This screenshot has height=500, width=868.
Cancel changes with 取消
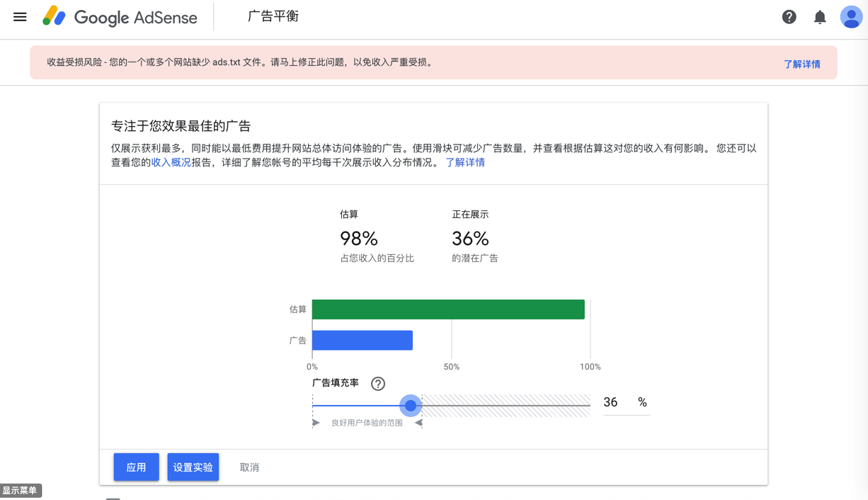click(x=249, y=467)
